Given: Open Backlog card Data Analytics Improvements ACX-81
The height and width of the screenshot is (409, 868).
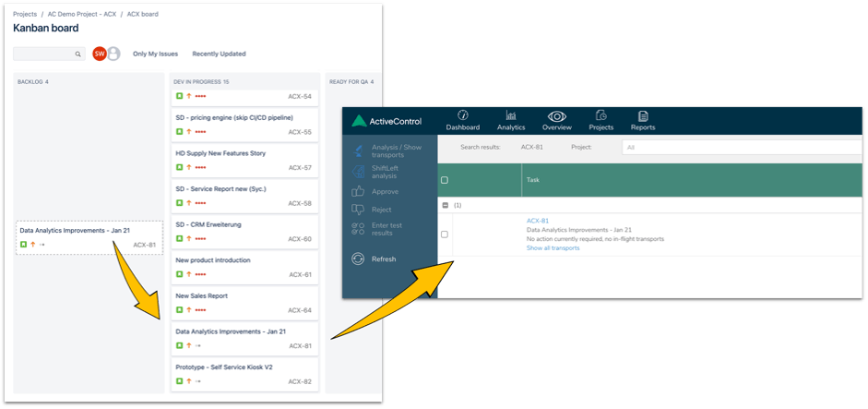Looking at the screenshot, I should click(89, 238).
